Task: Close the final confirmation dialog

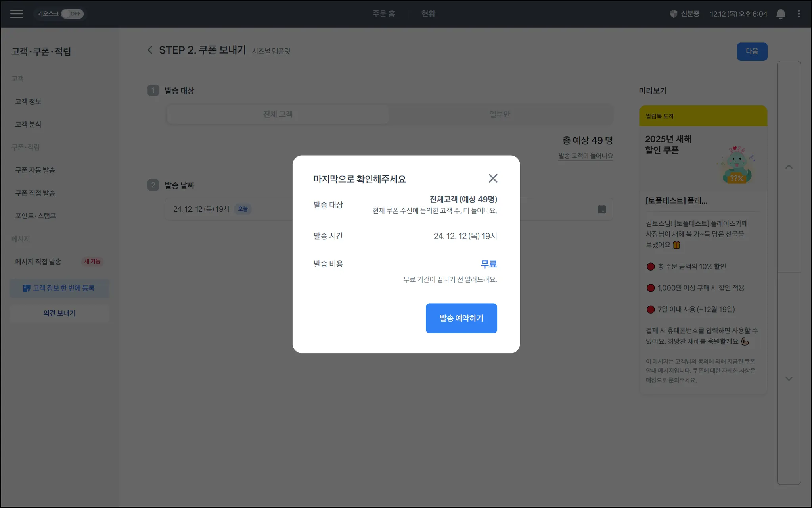Action: (493, 178)
